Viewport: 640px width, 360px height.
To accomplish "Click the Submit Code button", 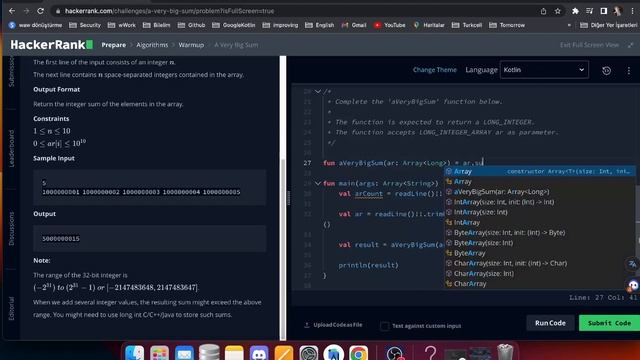I will [609, 323].
